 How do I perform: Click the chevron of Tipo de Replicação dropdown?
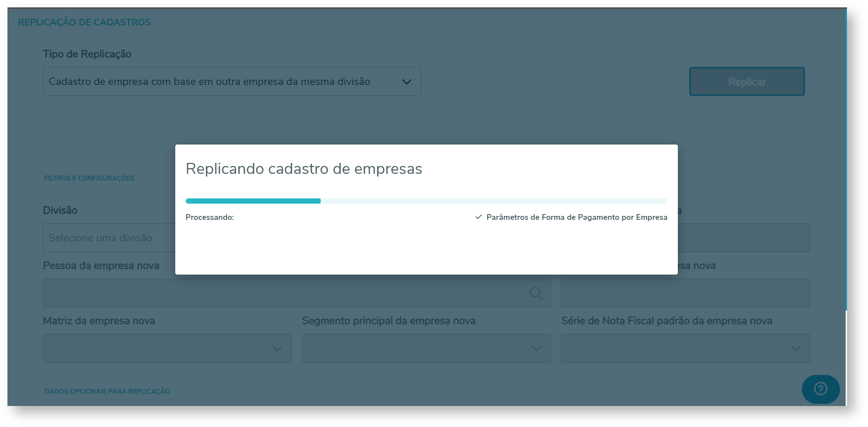coord(407,81)
